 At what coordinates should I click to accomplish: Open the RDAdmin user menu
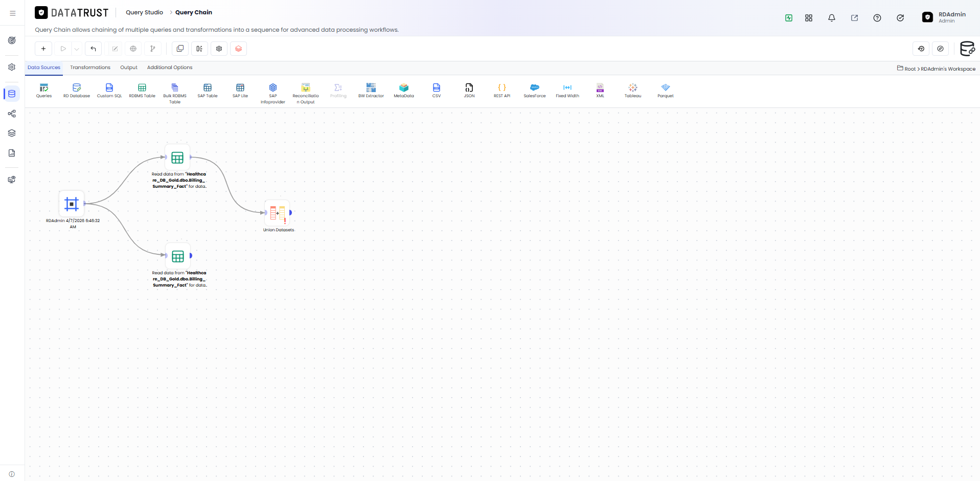pos(944,17)
